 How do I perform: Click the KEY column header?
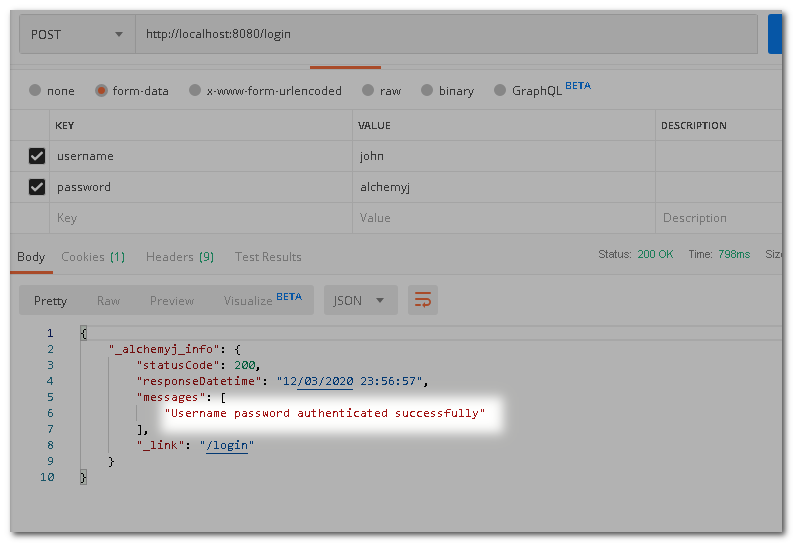coord(65,125)
